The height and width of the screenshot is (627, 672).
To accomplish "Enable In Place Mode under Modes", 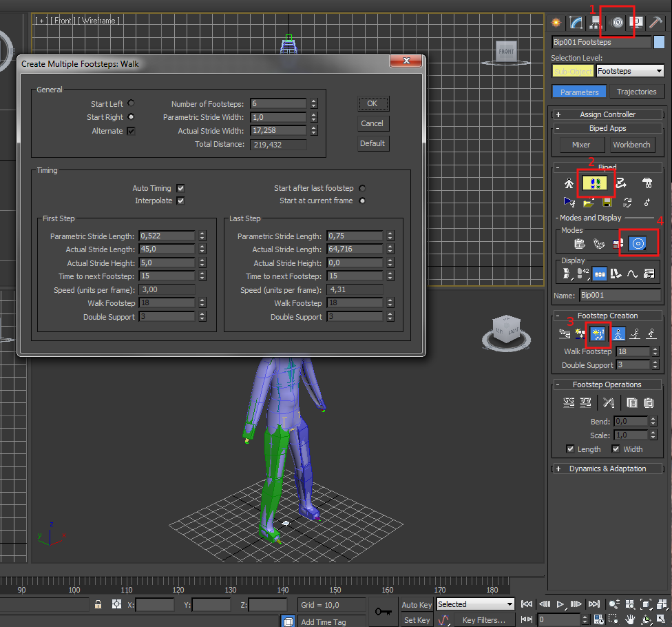I will pyautogui.click(x=638, y=243).
